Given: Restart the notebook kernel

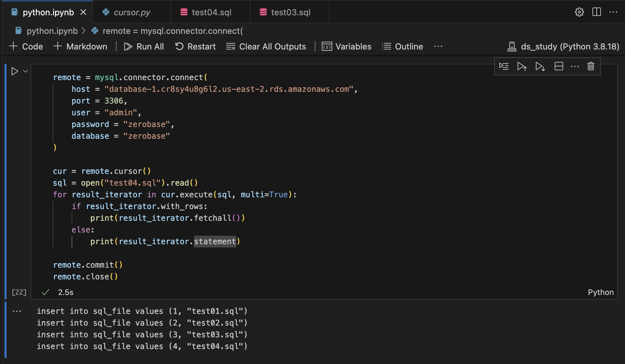Looking at the screenshot, I should (x=195, y=47).
